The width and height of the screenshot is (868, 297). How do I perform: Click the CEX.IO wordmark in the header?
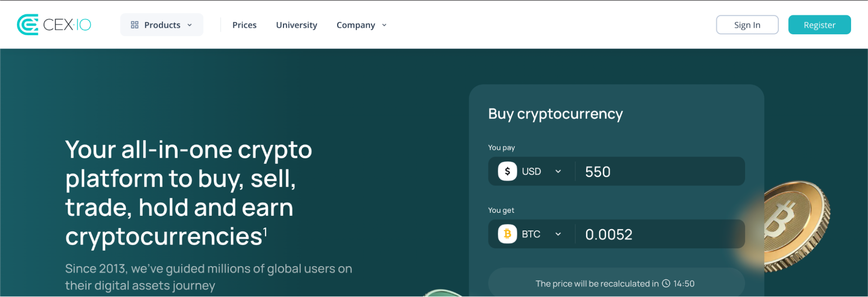(x=68, y=25)
